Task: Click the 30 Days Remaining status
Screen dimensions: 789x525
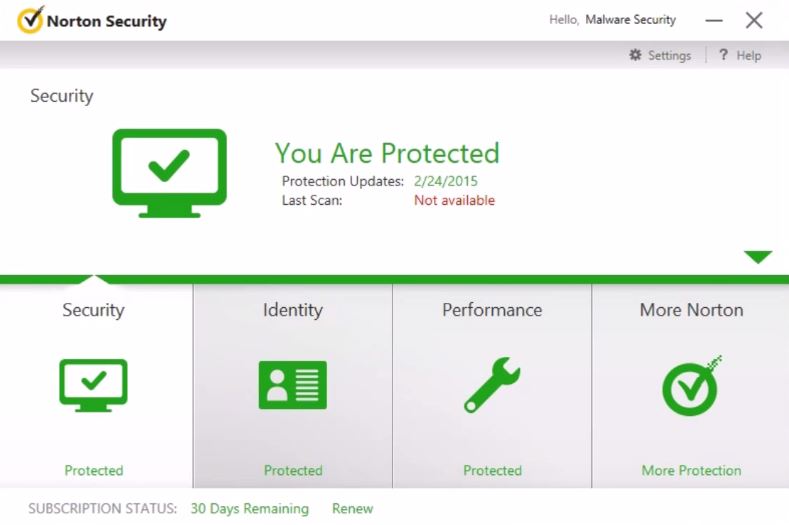Action: [249, 509]
